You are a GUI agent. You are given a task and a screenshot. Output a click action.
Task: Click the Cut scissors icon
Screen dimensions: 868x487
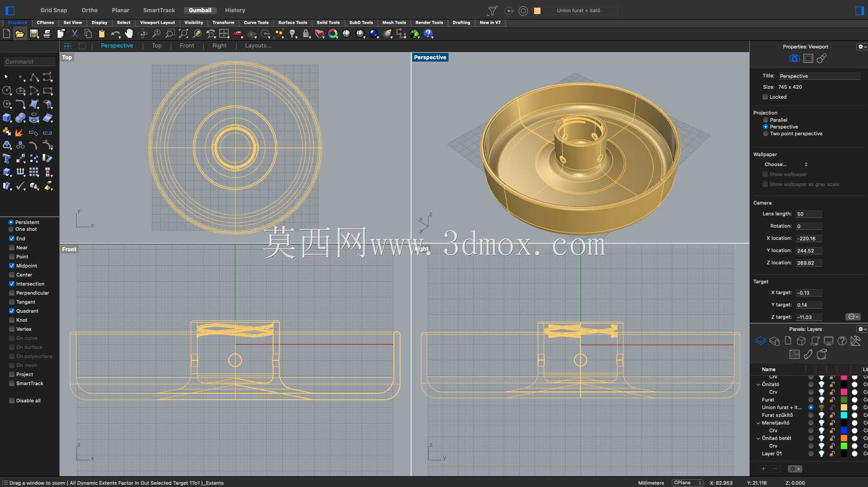(75, 33)
